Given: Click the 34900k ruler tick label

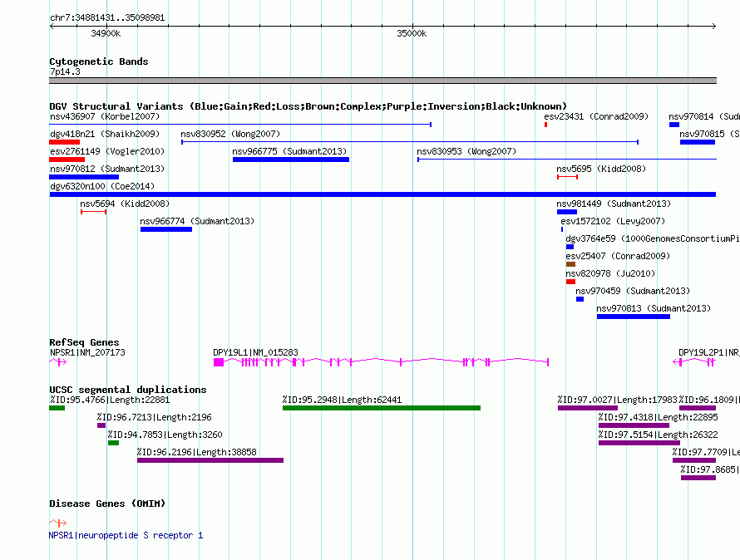Looking at the screenshot, I should (106, 33).
